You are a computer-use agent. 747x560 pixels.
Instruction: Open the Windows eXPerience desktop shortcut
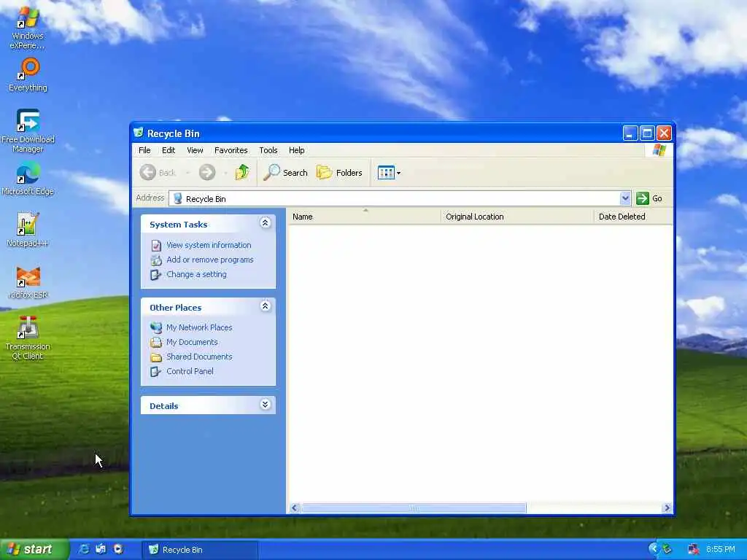point(28,28)
